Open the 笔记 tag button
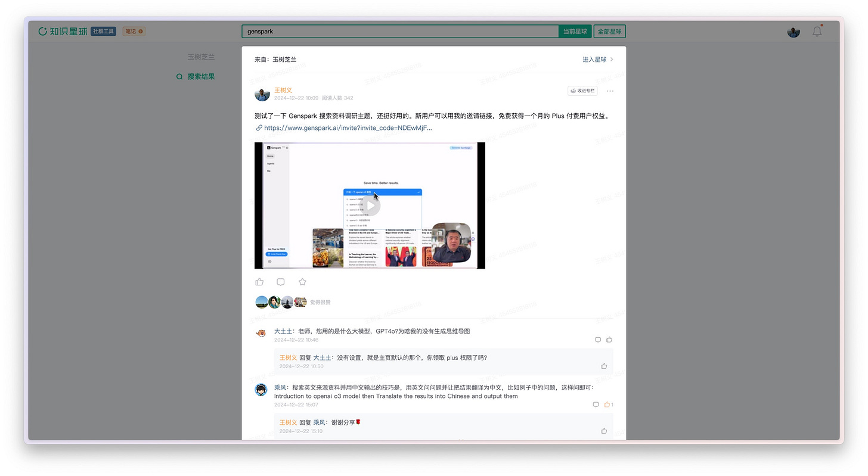 (x=134, y=31)
